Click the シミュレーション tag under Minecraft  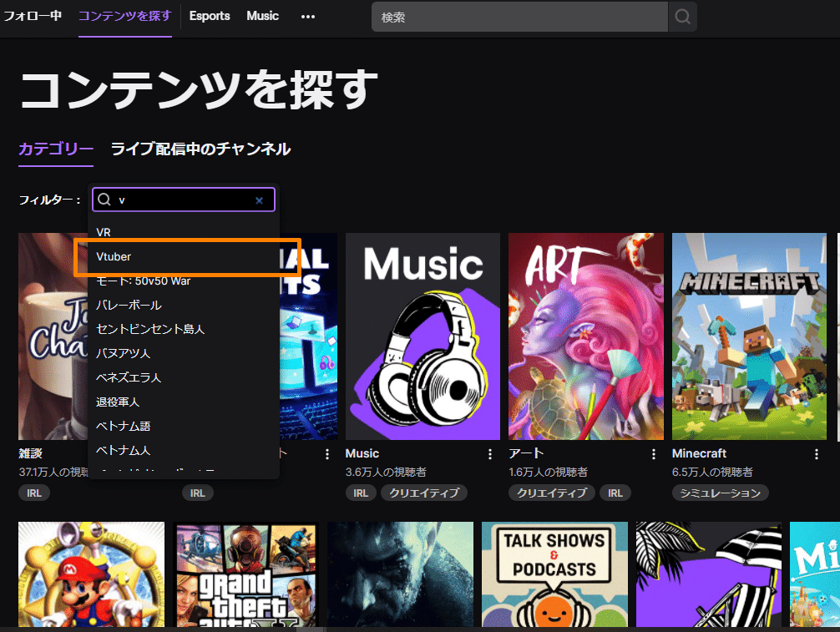tap(720, 493)
